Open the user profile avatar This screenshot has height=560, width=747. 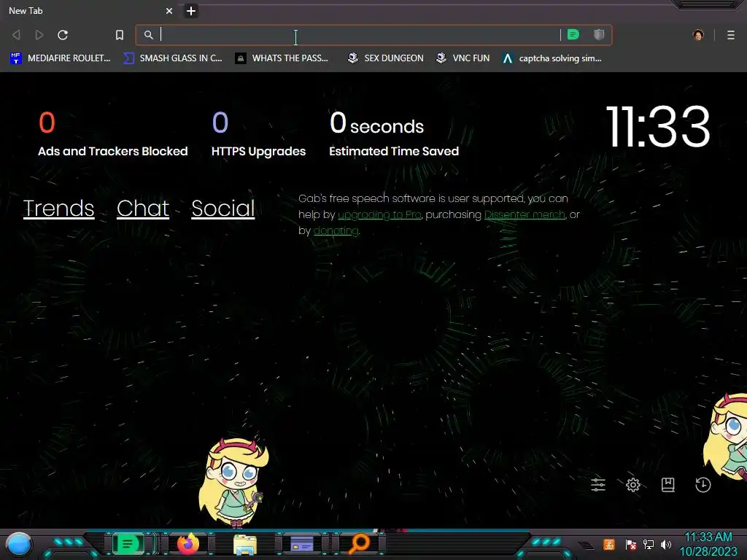point(698,35)
